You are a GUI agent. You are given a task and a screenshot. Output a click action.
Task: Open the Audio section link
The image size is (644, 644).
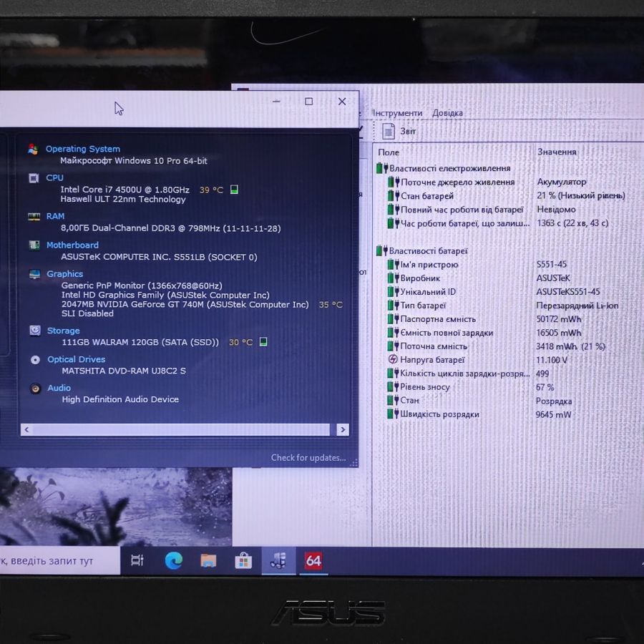pyautogui.click(x=59, y=388)
